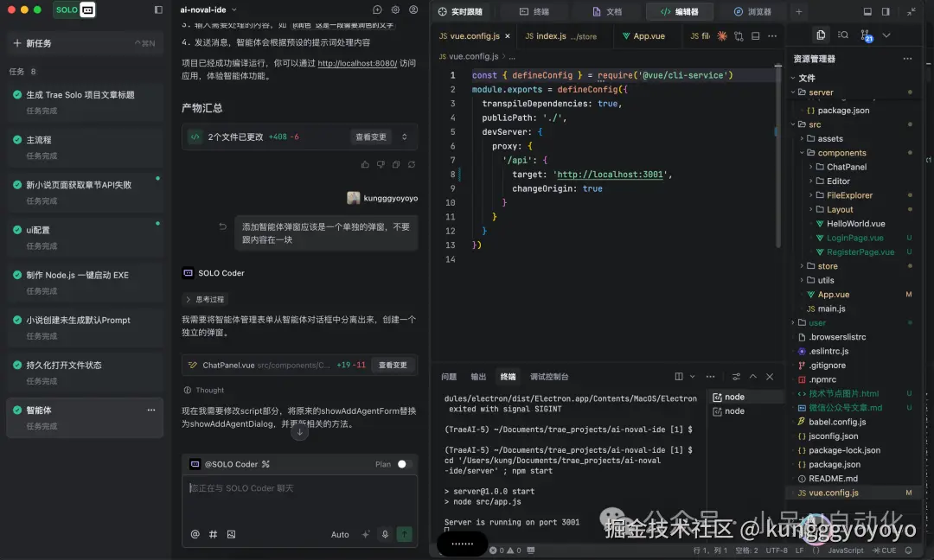Viewport: 934px width, 560px height.
Task: Undo the user message with revert arrow
Action: [223, 226]
